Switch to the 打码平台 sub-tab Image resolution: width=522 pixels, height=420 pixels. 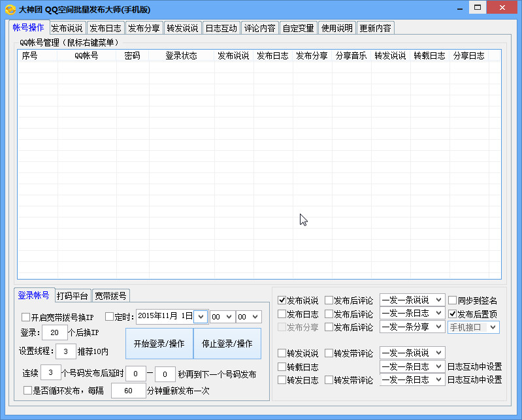click(73, 296)
